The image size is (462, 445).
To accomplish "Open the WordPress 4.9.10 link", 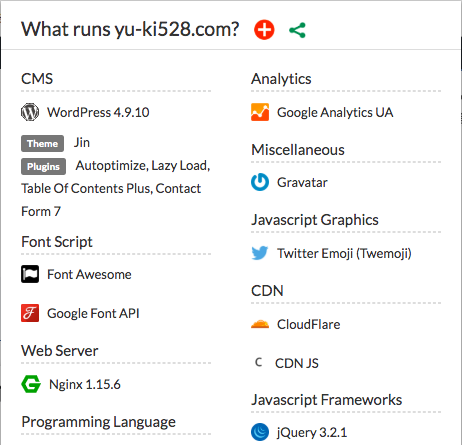I will tap(98, 112).
